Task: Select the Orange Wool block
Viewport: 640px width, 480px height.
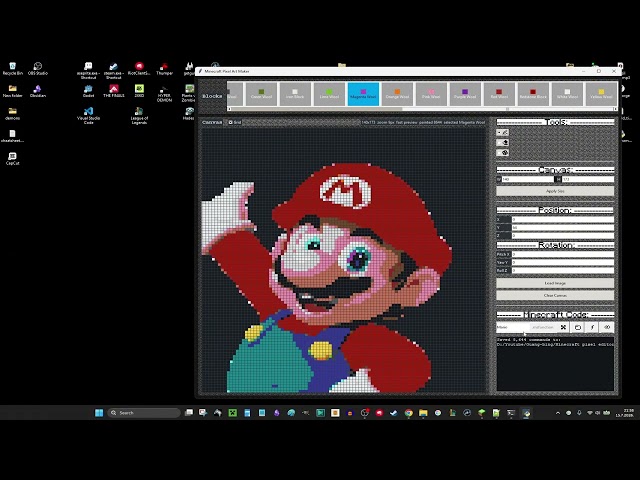Action: (398, 94)
